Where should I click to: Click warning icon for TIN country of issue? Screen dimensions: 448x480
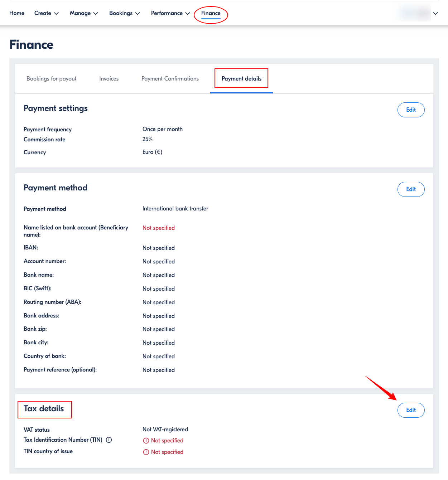[146, 452]
